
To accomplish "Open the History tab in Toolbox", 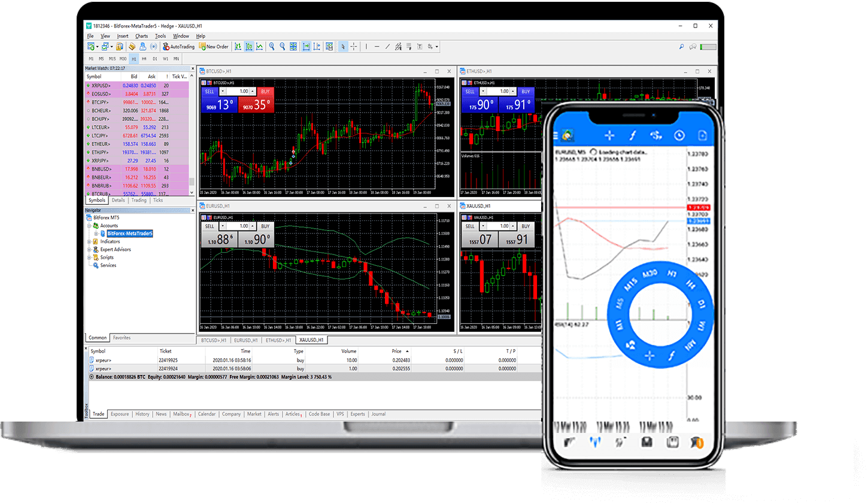I will pyautogui.click(x=142, y=414).
